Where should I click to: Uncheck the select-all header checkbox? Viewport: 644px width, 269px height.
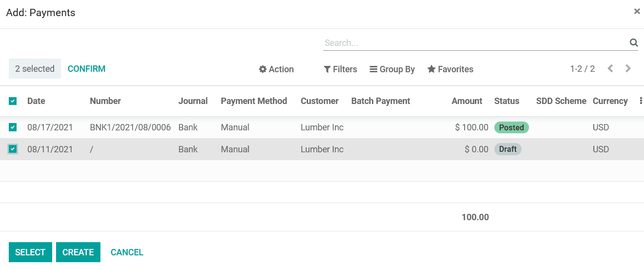13,101
